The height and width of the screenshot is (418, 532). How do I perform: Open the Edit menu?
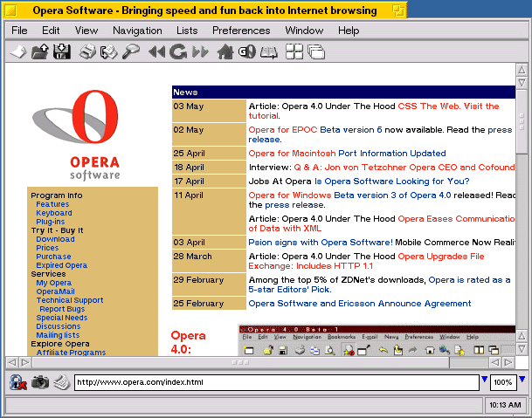click(x=51, y=31)
